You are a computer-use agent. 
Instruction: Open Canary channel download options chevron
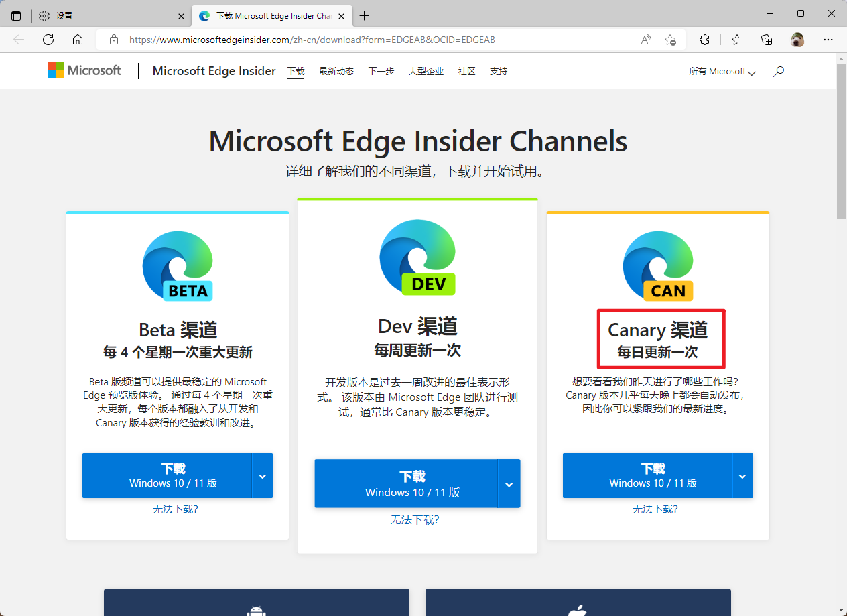742,475
